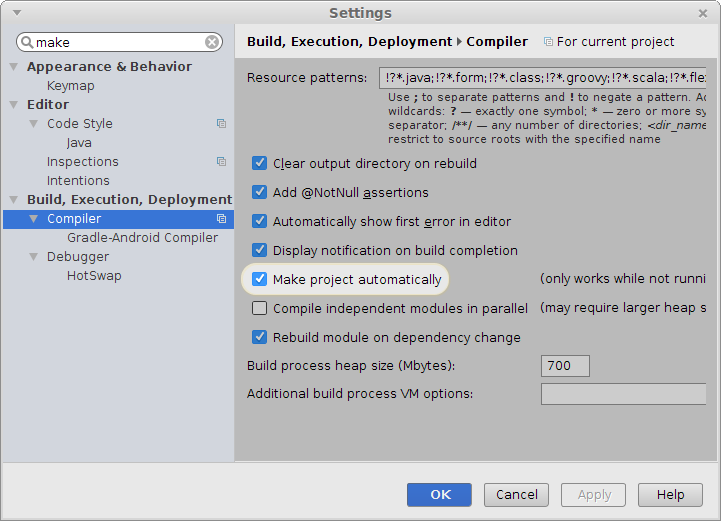
Task: Click the project-level icon beside Inspections
Action: click(221, 162)
